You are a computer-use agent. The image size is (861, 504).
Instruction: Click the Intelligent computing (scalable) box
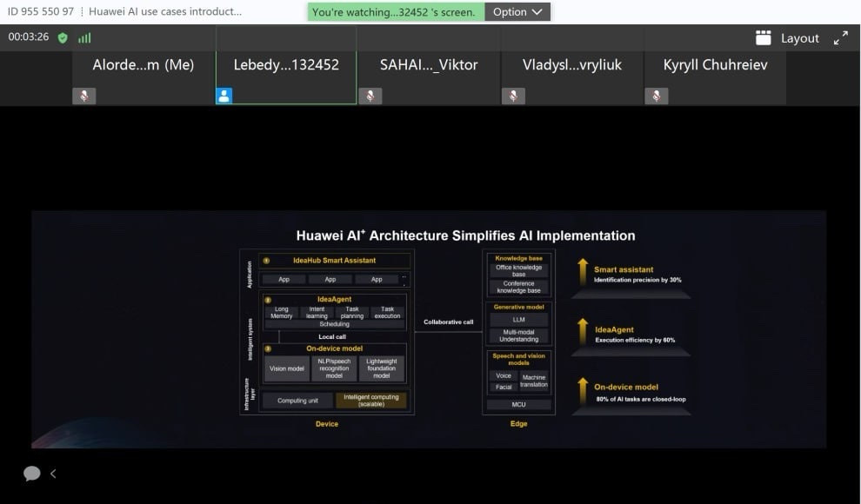371,401
